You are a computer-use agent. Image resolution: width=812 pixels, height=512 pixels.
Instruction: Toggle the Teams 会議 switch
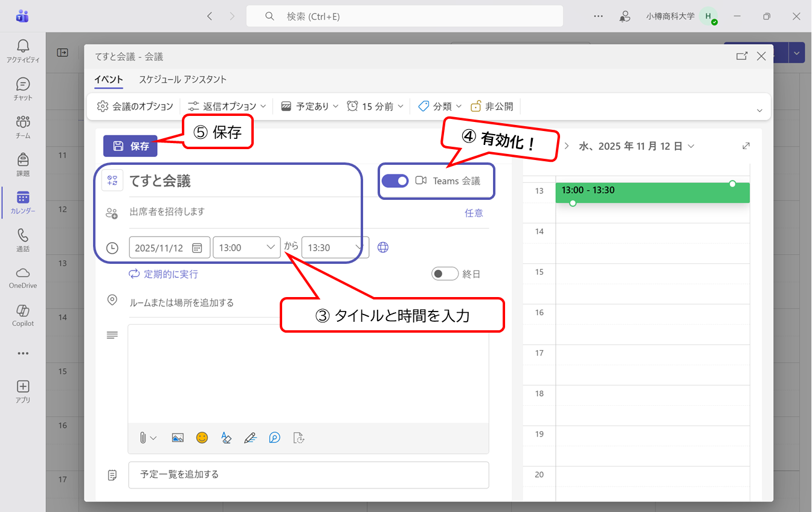coord(395,181)
